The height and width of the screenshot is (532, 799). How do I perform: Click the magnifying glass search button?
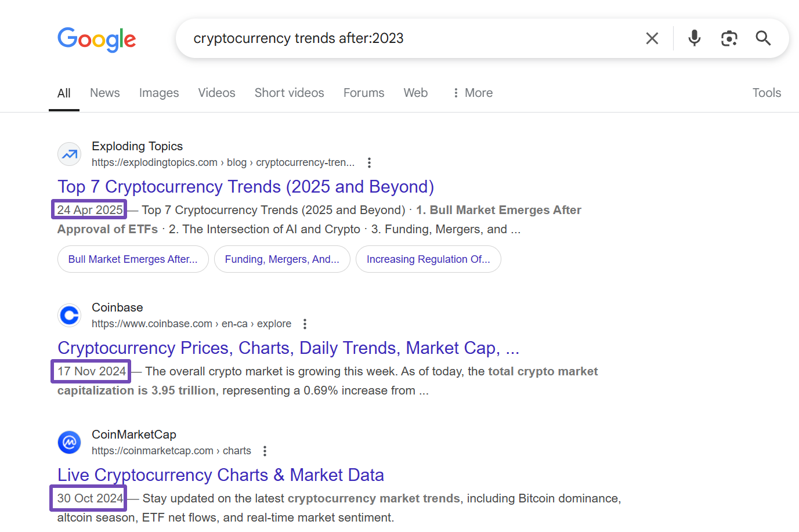coord(763,38)
